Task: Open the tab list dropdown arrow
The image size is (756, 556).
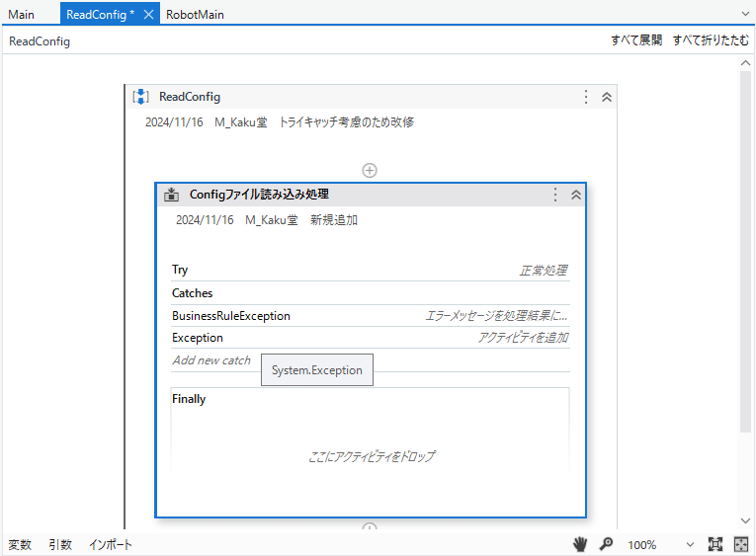Action: tap(745, 14)
